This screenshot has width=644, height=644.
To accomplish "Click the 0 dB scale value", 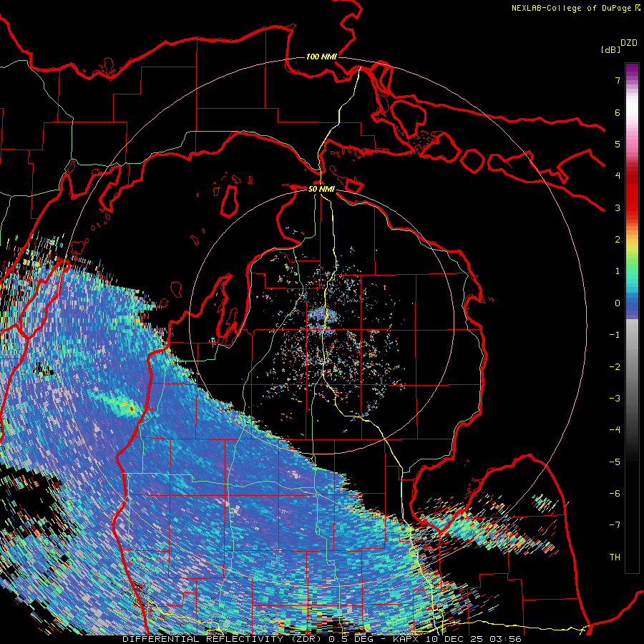I will point(618,303).
